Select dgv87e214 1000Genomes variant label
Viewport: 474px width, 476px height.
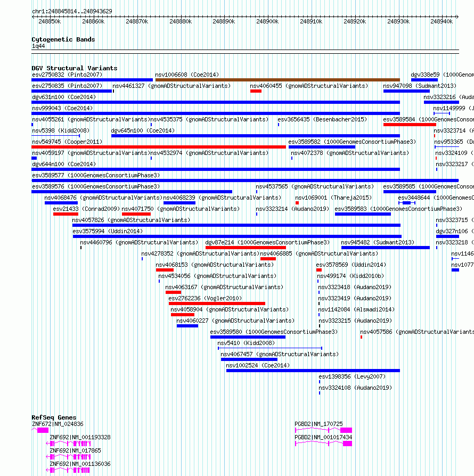pos(267,243)
